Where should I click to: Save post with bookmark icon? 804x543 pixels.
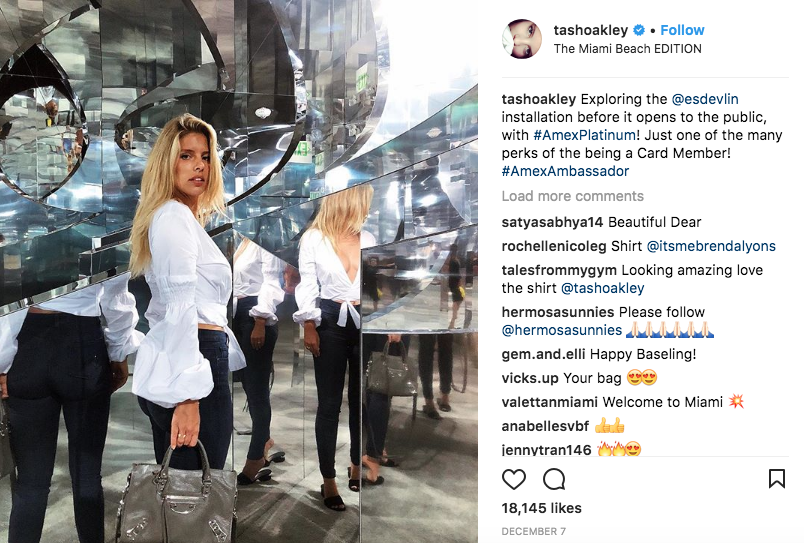(777, 478)
